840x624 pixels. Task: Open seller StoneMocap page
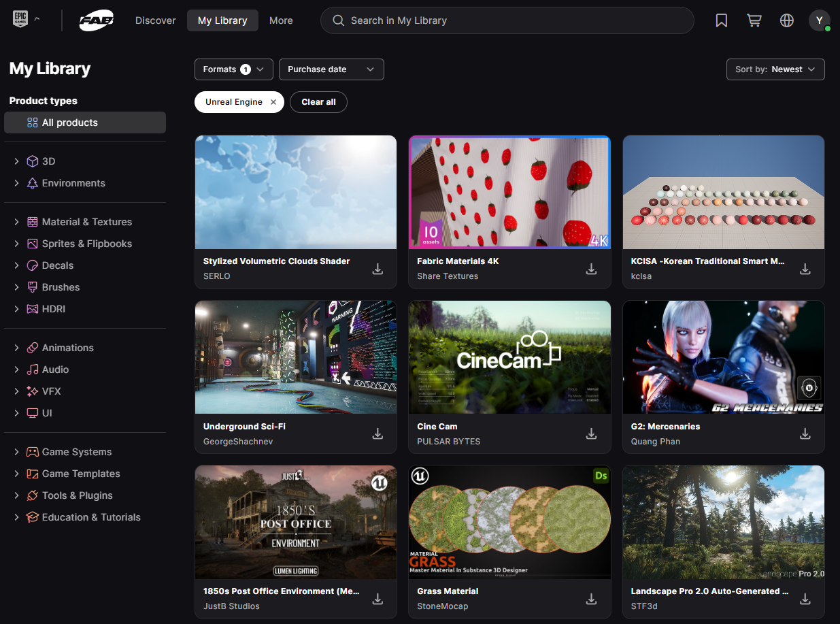(443, 606)
